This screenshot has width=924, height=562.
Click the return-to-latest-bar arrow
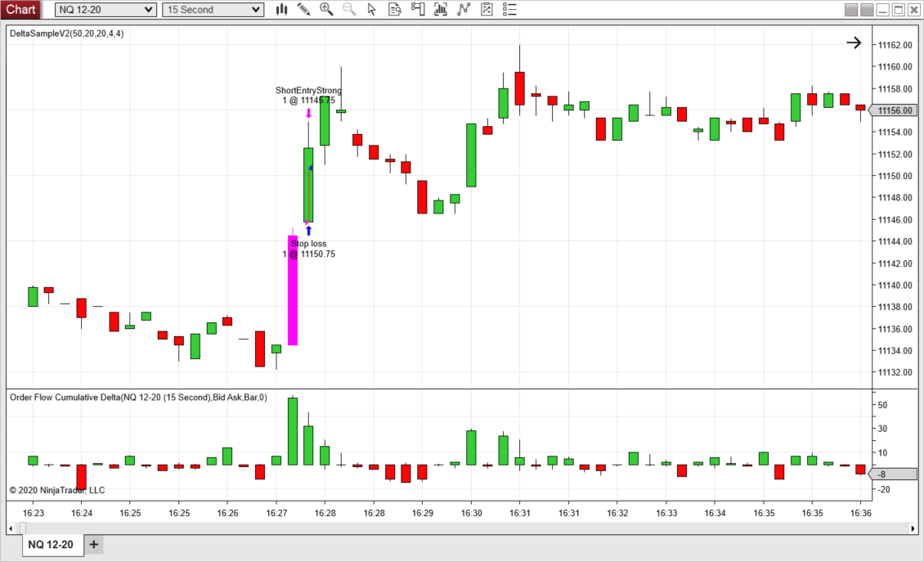pyautogui.click(x=854, y=43)
